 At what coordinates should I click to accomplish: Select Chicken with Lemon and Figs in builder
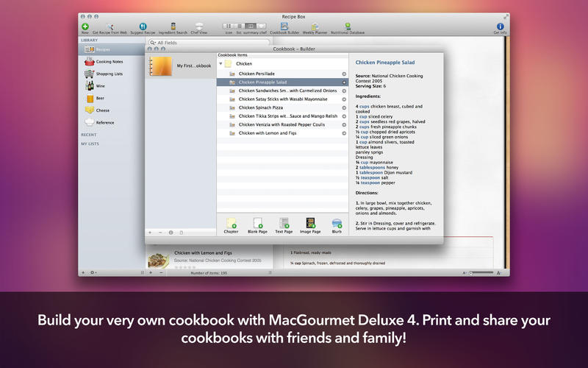[x=282, y=133]
